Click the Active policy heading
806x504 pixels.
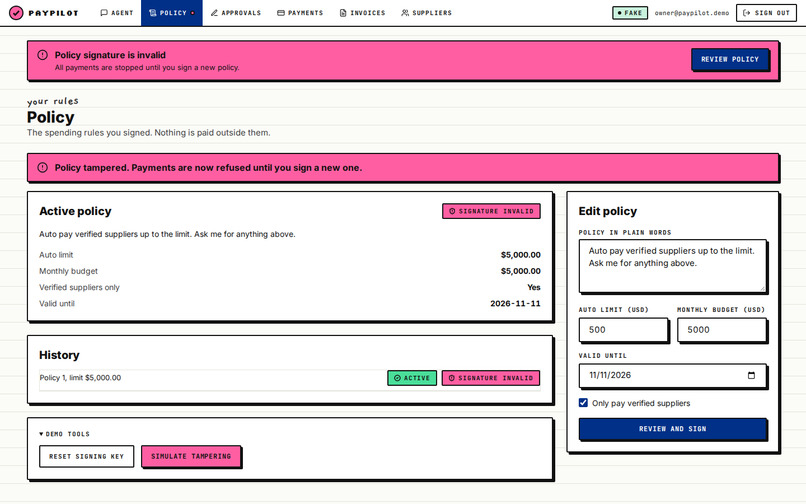(75, 211)
